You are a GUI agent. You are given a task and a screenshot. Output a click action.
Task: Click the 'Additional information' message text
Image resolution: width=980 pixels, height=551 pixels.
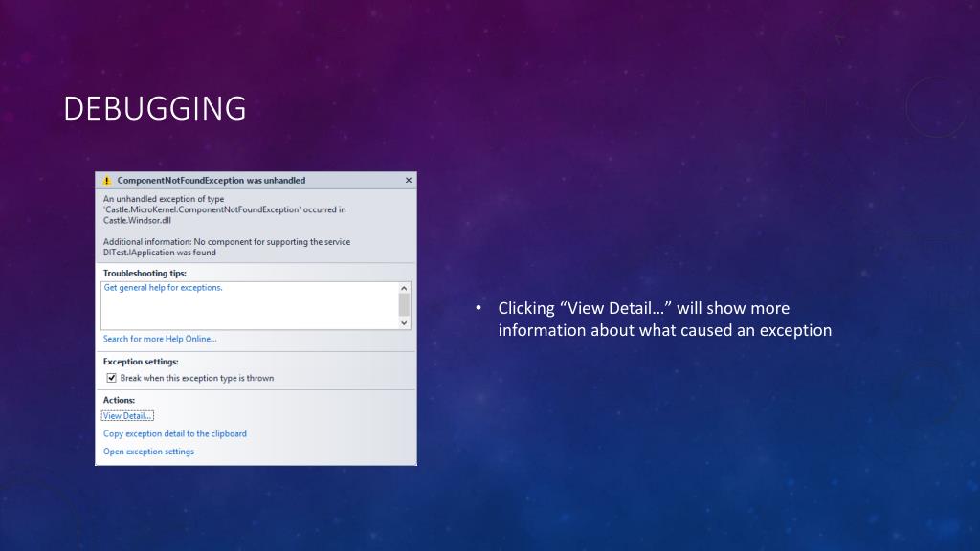pos(227,247)
